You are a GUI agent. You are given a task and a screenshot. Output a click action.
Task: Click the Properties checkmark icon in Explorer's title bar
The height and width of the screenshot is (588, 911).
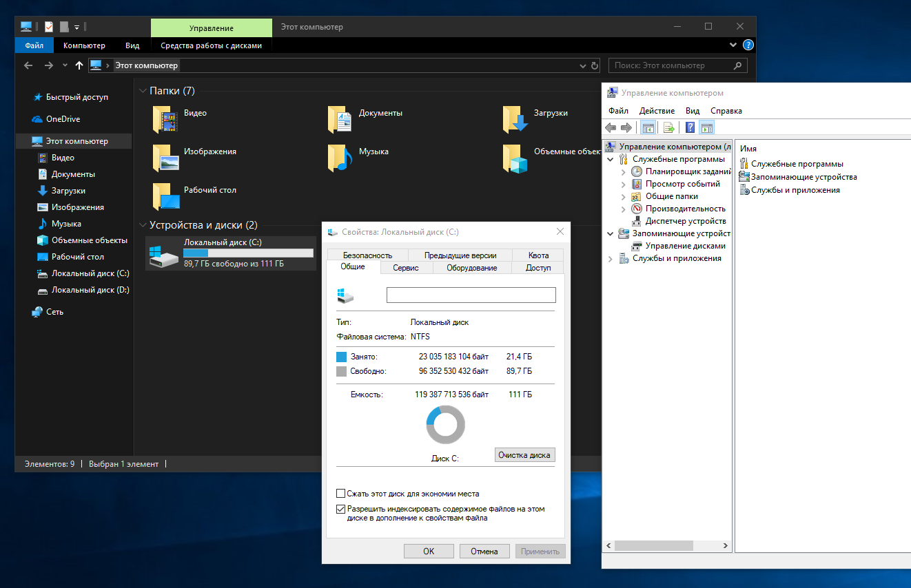(x=49, y=27)
